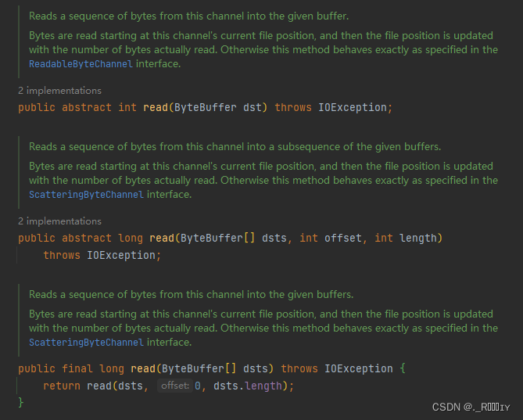Click the 'long' return type after 'abstract'
Screen dimensions: 523x420
(x=131, y=239)
